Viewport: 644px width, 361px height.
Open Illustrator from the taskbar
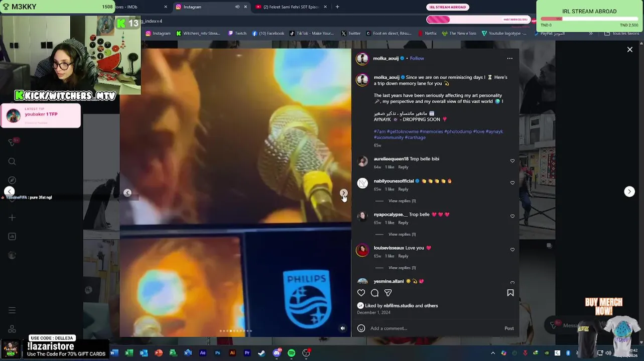[232, 353]
